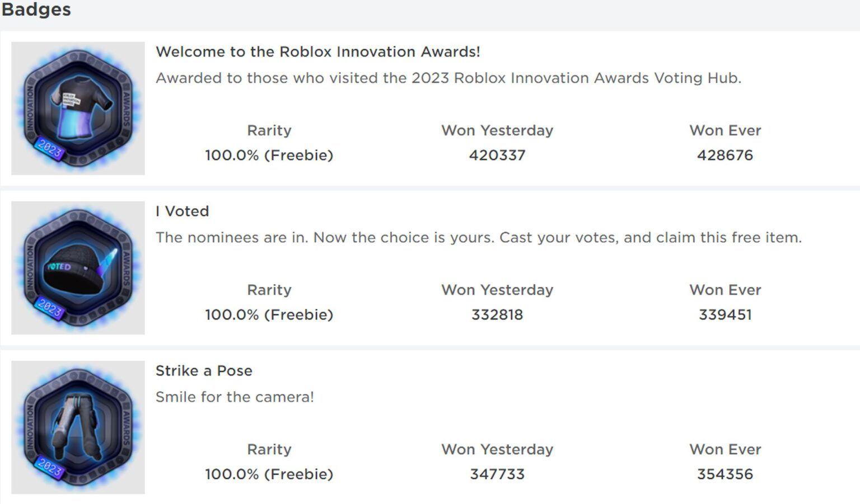The width and height of the screenshot is (860, 504).
Task: Click the Badges page heading
Action: (36, 9)
